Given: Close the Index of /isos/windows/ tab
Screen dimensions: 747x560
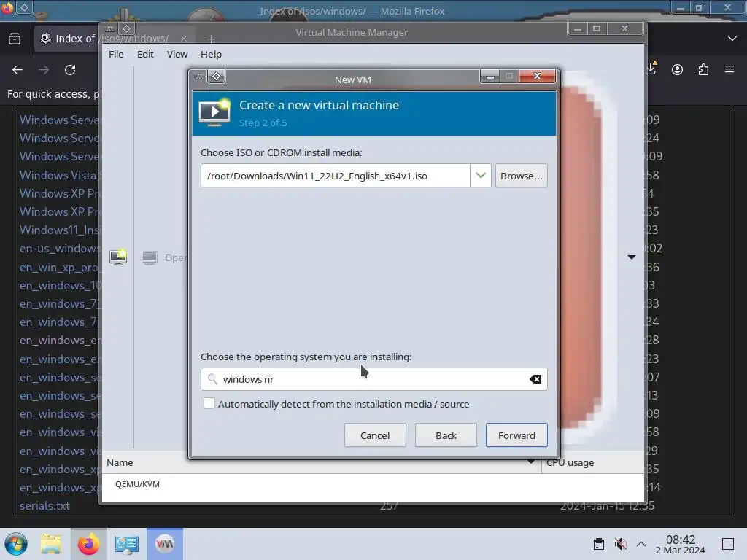Looking at the screenshot, I should pyautogui.click(x=184, y=39).
